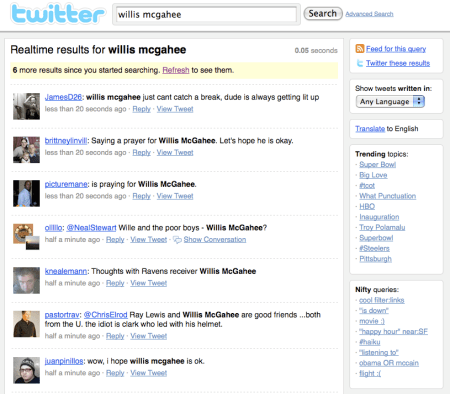
Task: Open olillo's profile picture
Action: (26, 237)
